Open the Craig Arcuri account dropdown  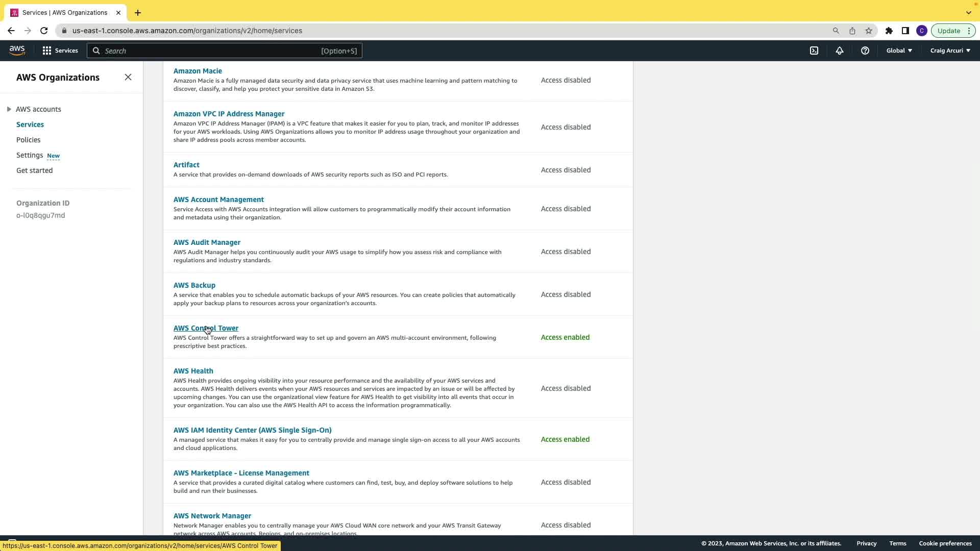pos(950,51)
